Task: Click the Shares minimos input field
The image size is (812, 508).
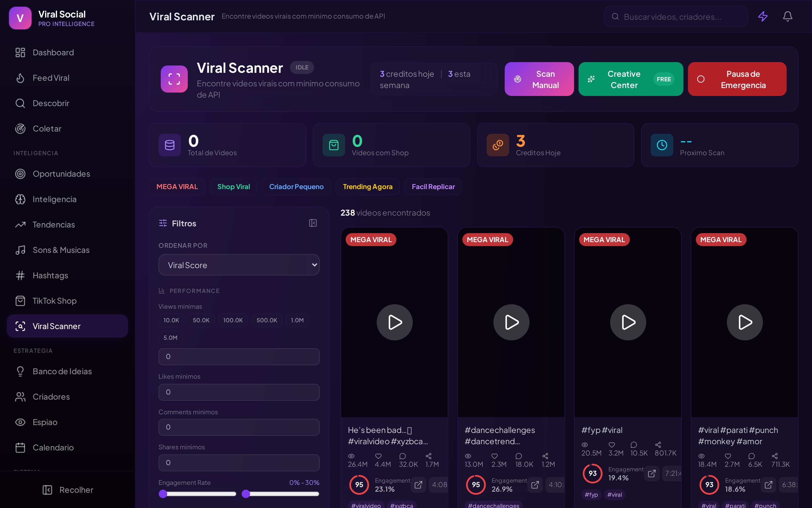Action: (x=239, y=463)
